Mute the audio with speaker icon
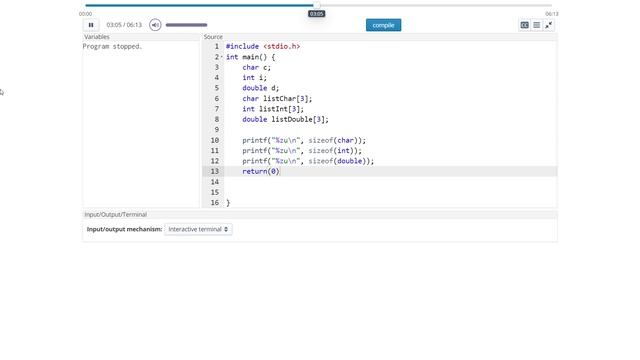640x360 pixels. click(x=155, y=25)
